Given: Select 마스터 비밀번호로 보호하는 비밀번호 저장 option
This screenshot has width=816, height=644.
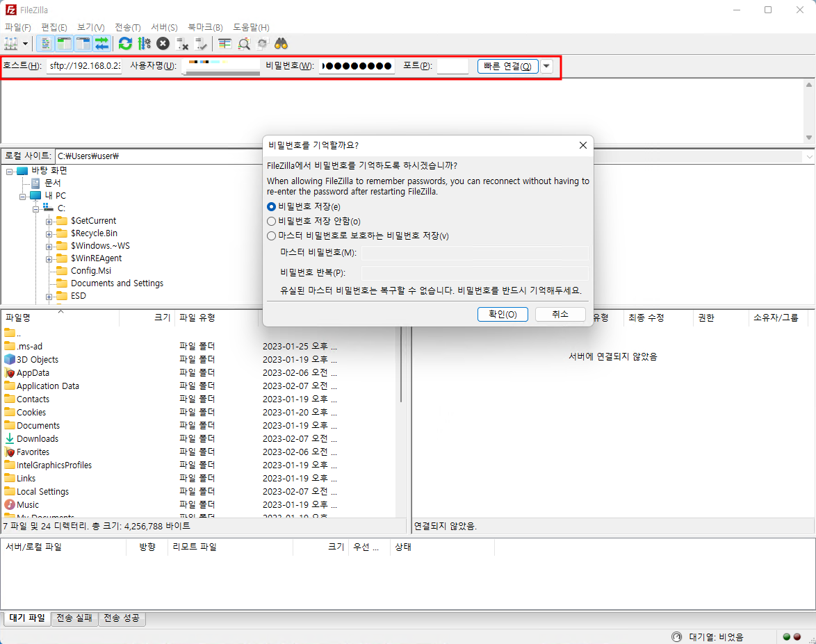Looking at the screenshot, I should click(271, 236).
